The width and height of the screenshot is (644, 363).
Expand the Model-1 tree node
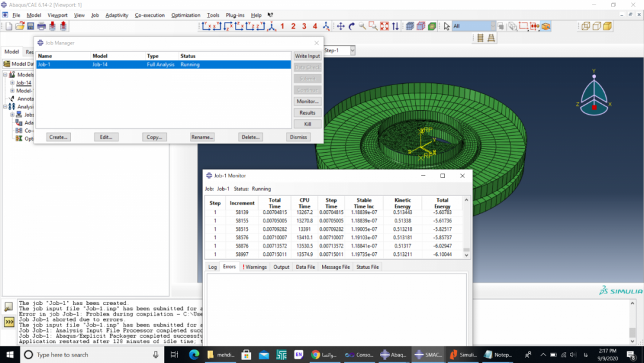tap(12, 90)
